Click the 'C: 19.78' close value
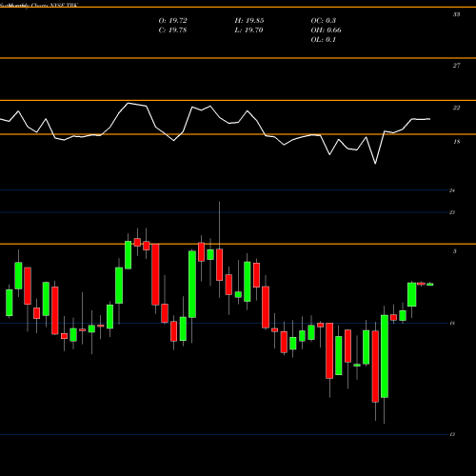Image resolution: width=476 pixels, height=476 pixels. click(x=172, y=30)
